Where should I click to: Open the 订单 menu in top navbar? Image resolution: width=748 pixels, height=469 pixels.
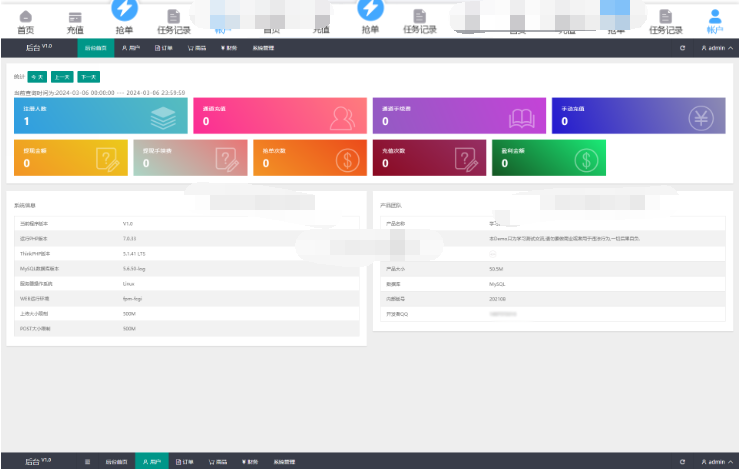164,47
